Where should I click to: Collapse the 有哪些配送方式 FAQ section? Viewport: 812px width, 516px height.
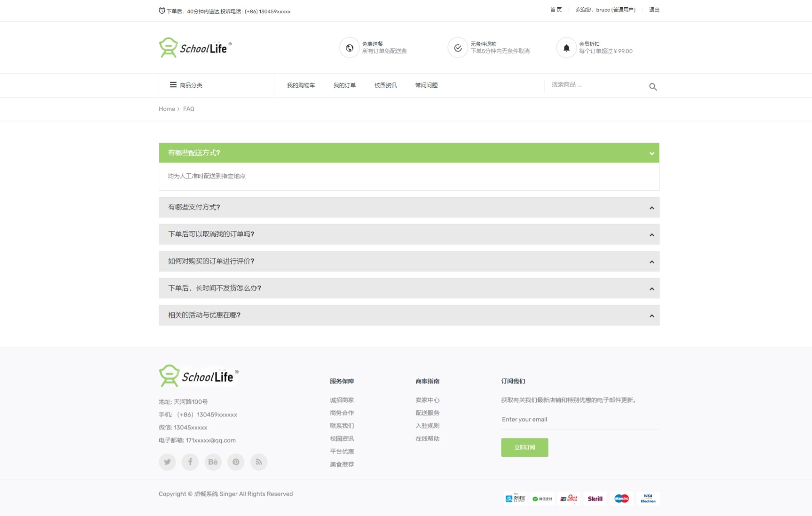click(x=409, y=153)
